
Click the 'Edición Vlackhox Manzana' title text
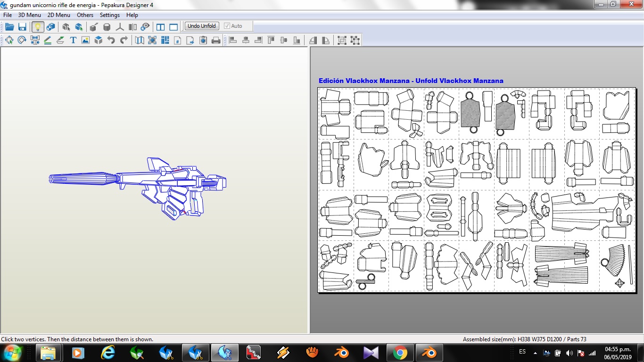click(x=364, y=81)
